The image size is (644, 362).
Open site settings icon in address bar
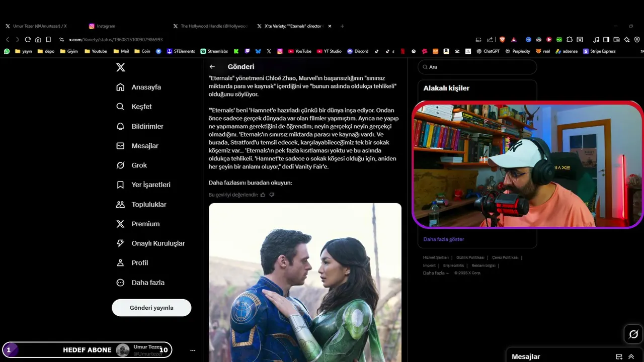(61, 39)
